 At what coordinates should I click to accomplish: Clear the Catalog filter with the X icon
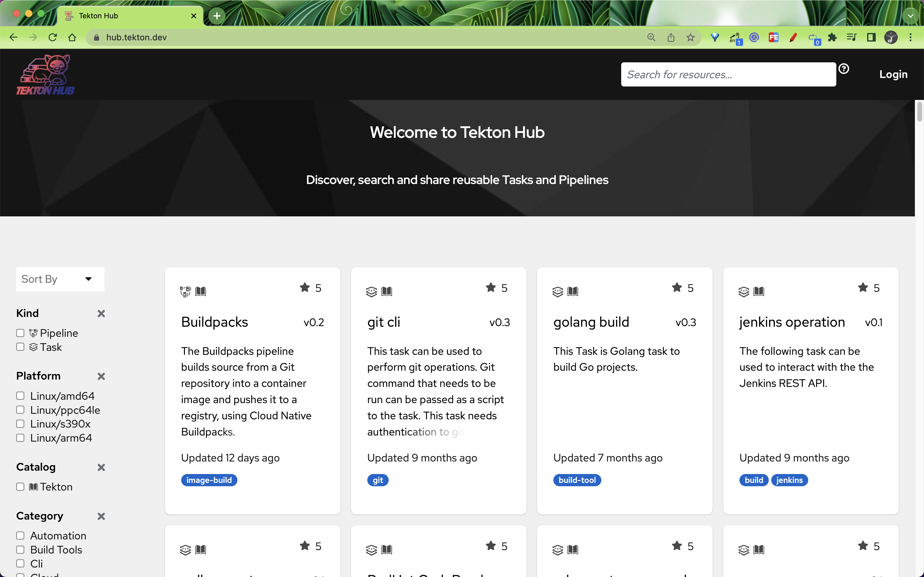[x=101, y=468]
